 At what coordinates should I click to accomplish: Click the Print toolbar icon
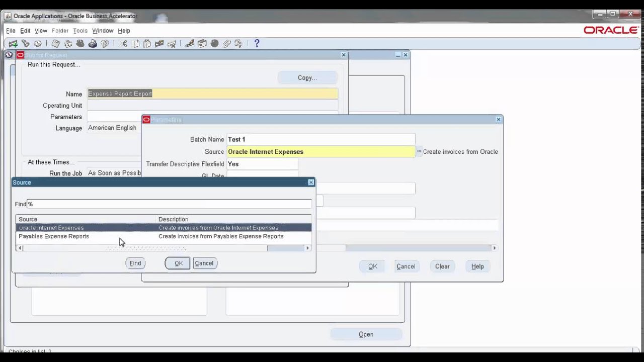pyautogui.click(x=93, y=44)
